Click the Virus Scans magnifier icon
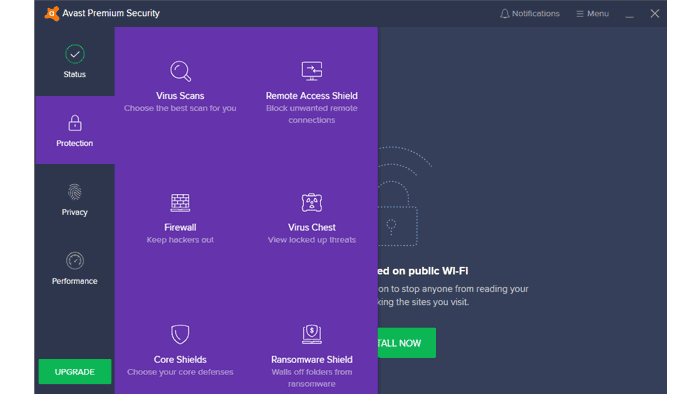This screenshot has height=394, width=700. click(x=180, y=71)
